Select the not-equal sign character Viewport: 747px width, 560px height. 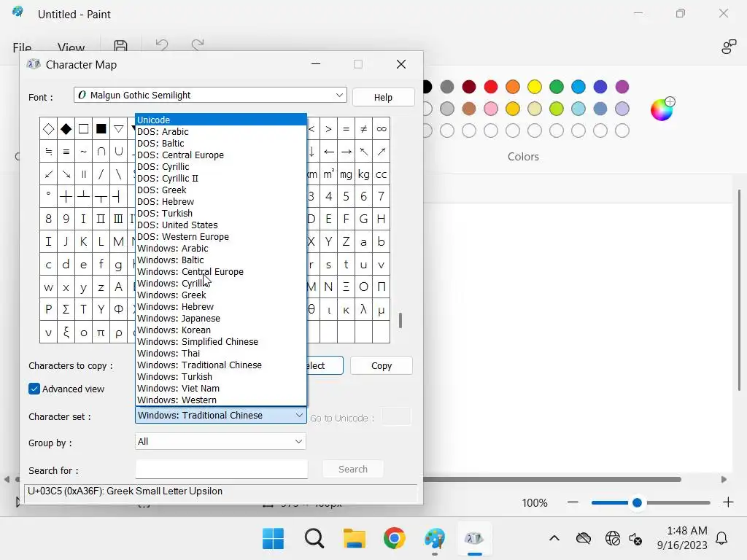click(x=363, y=129)
